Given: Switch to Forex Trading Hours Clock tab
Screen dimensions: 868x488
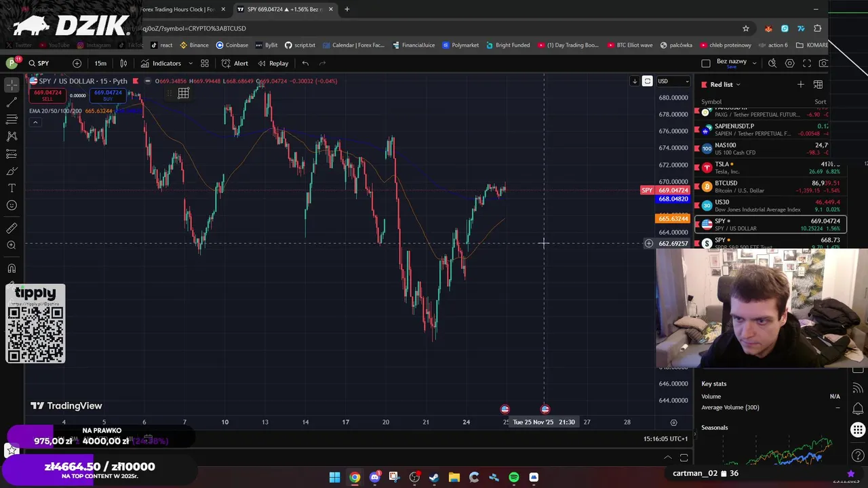Looking at the screenshot, I should click(176, 9).
